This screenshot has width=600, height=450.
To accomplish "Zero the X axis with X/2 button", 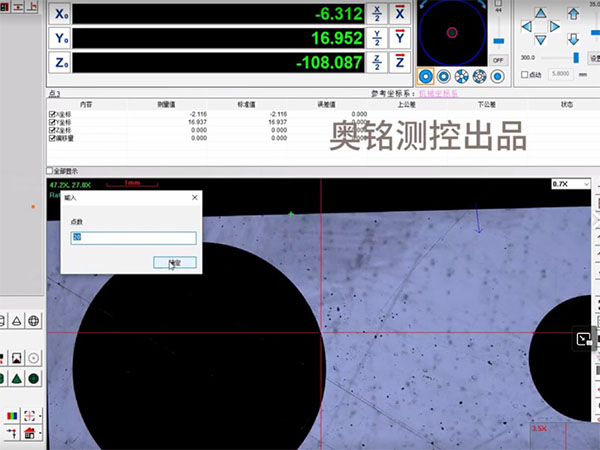I will 377,12.
